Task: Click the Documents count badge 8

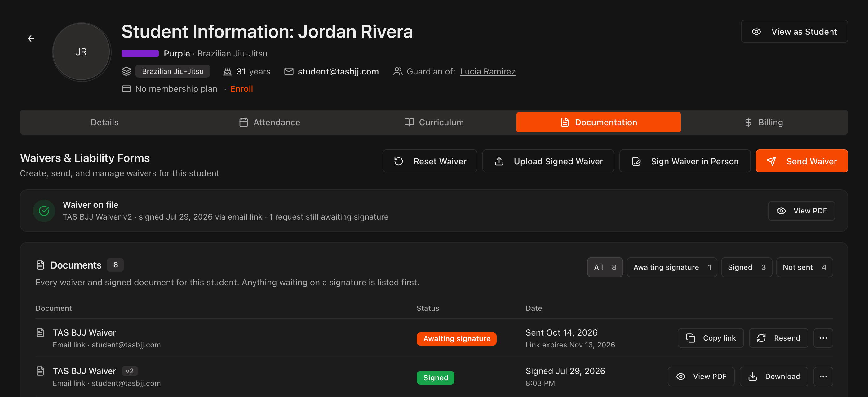Action: pyautogui.click(x=115, y=265)
